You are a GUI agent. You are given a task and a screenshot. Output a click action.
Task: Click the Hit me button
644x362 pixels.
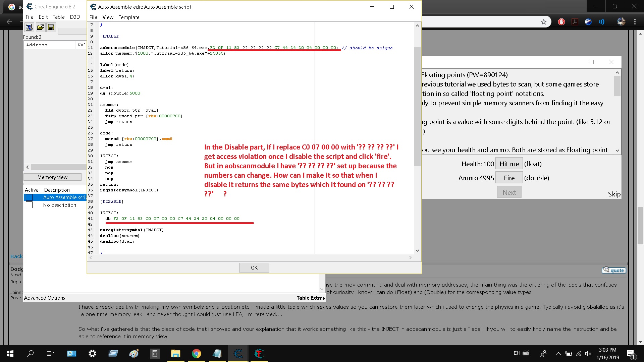pos(509,164)
